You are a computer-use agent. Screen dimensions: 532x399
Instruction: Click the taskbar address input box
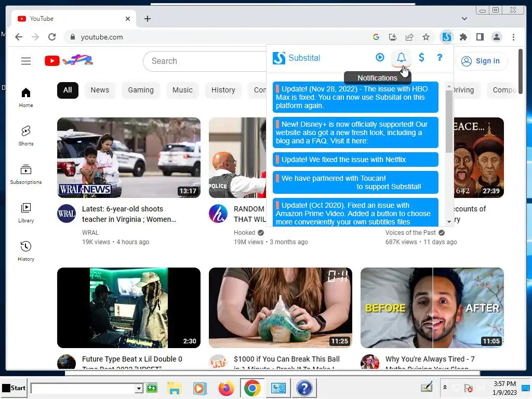[x=83, y=388]
